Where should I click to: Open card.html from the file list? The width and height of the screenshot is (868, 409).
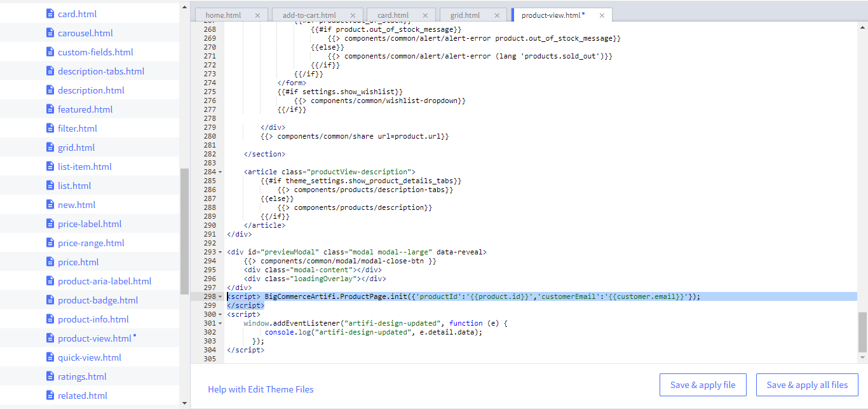[x=78, y=13]
